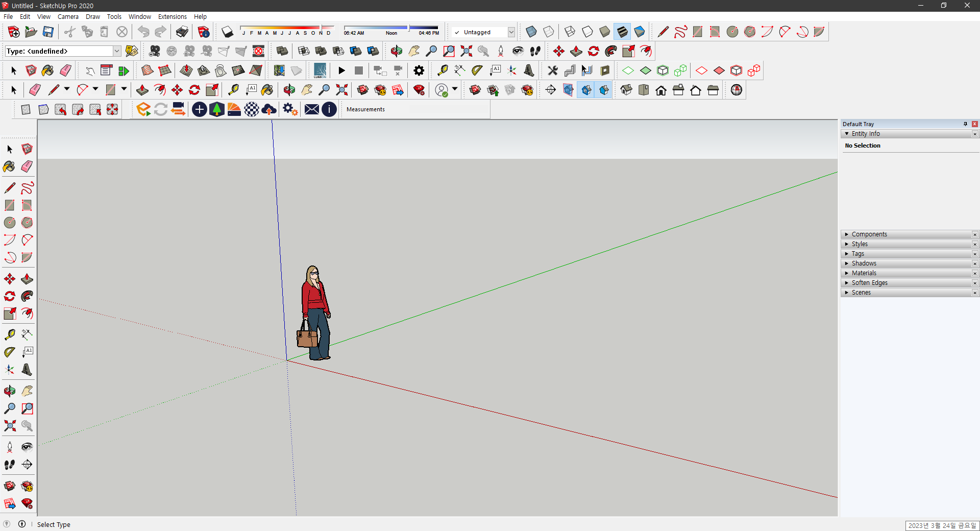Click Zoom Extents in left toolbar

coord(9,426)
